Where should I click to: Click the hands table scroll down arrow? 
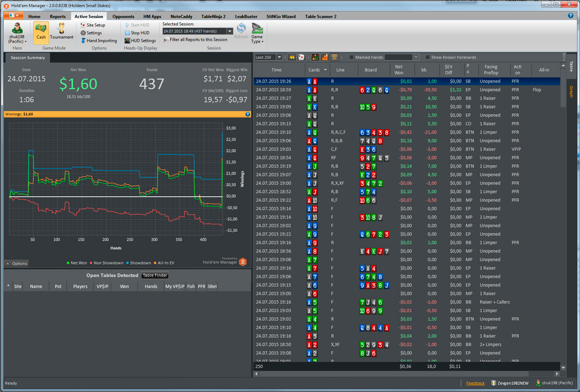point(563,368)
